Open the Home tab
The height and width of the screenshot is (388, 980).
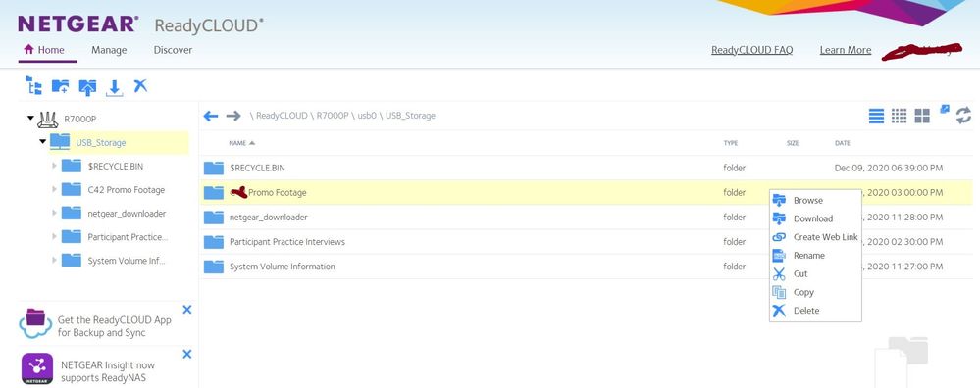tap(44, 50)
